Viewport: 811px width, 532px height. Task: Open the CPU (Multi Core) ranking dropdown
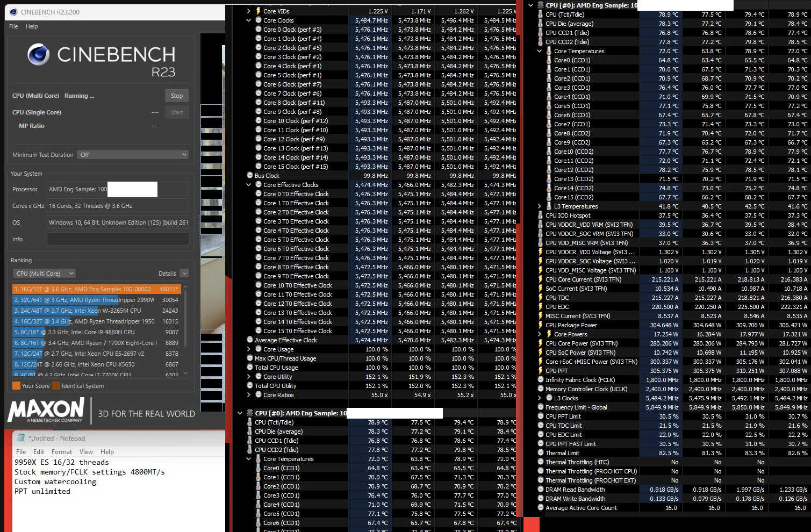pyautogui.click(x=45, y=274)
